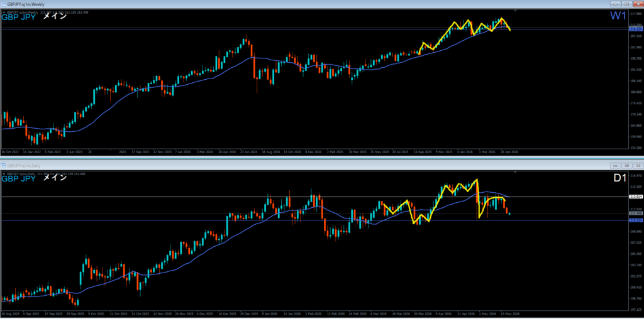Minimize the Weekly GBPJPY chart window

615,4
